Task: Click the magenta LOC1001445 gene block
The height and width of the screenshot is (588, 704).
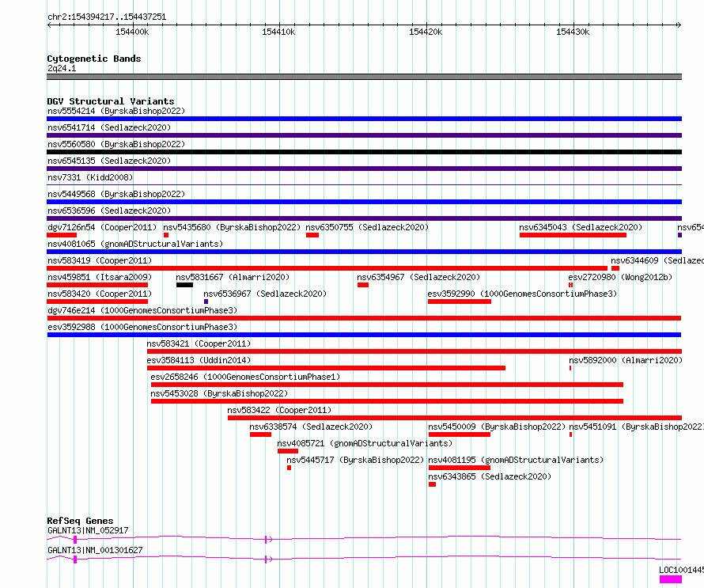Action: tap(671, 580)
